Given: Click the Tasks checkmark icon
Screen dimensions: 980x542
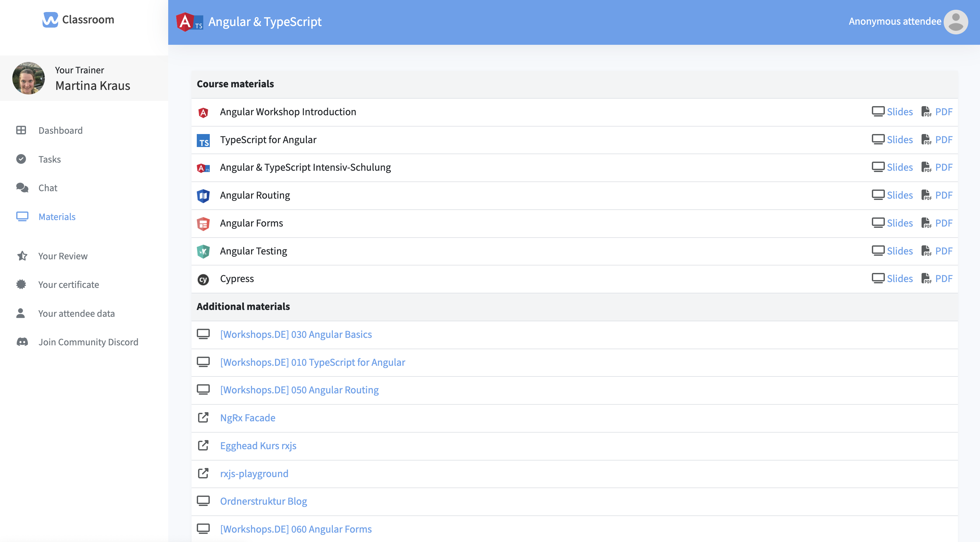Looking at the screenshot, I should (21, 159).
